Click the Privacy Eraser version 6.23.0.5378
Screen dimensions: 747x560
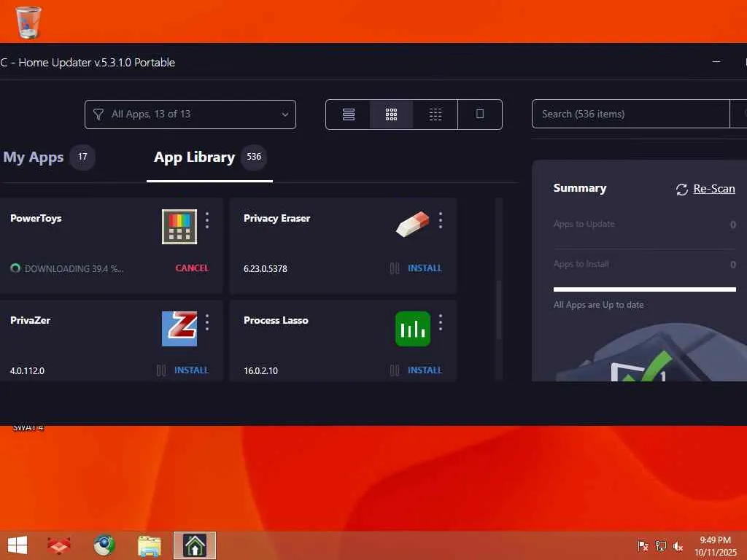pos(266,268)
